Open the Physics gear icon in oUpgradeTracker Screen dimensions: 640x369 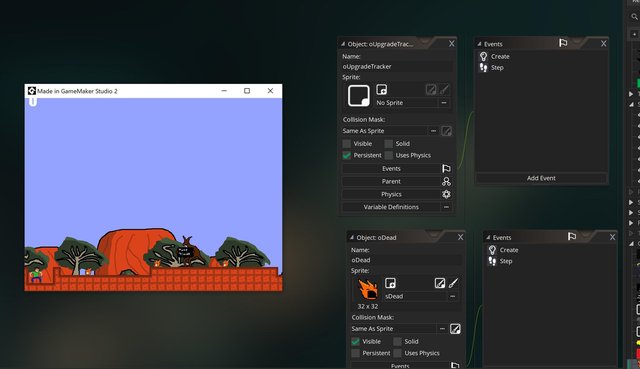[x=446, y=194]
